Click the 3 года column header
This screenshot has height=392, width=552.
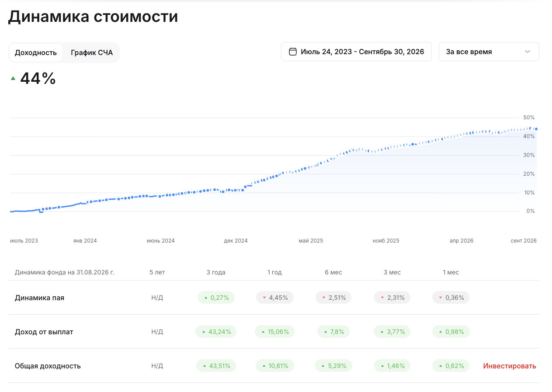[x=216, y=272]
